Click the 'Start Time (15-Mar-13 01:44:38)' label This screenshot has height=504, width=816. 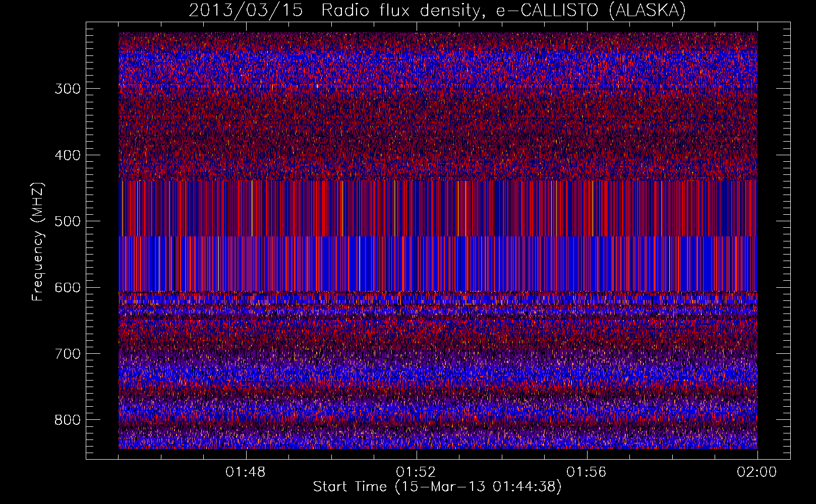coord(437,487)
